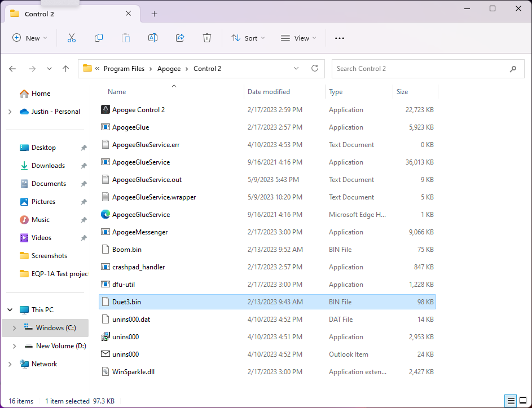Open the View options dropdown

tap(298, 38)
